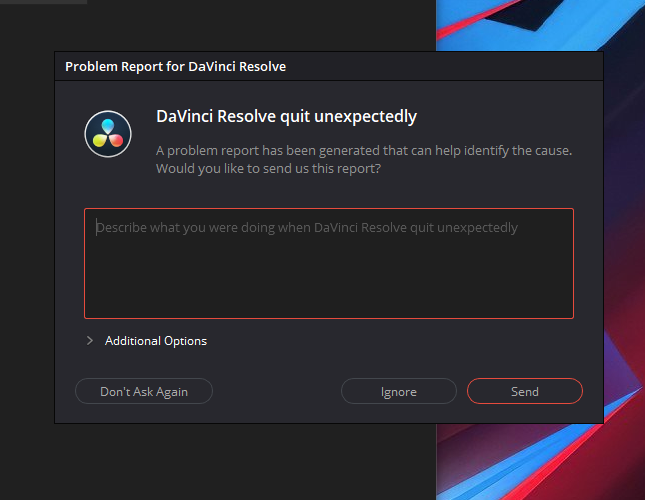Choose the Don't Ask Again button

(x=144, y=391)
